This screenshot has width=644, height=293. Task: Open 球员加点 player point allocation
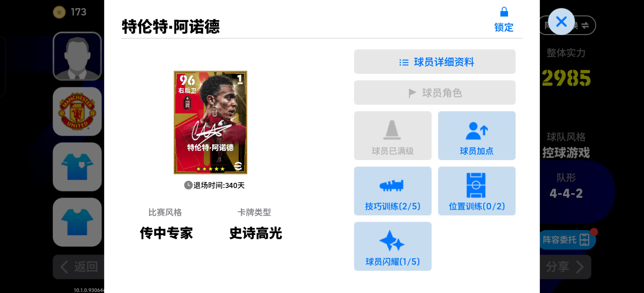coord(476,136)
